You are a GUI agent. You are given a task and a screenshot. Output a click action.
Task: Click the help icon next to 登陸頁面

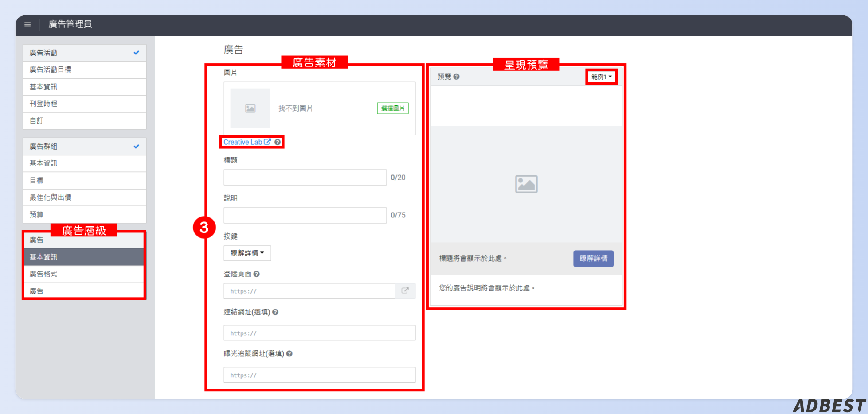tap(257, 274)
